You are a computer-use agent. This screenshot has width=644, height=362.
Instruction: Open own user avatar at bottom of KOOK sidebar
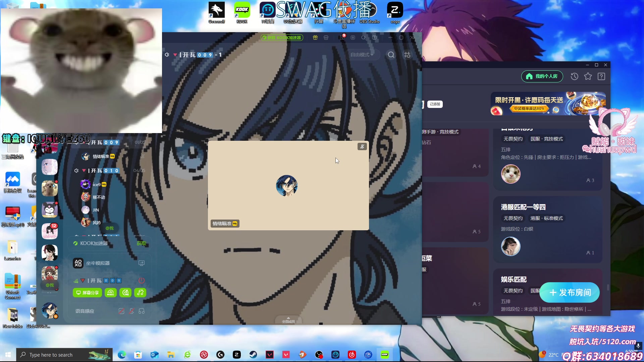pyautogui.click(x=50, y=310)
